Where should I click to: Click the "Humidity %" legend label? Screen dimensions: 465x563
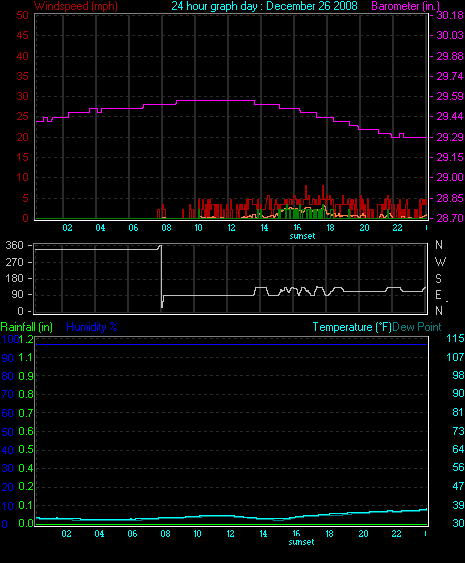coord(92,327)
